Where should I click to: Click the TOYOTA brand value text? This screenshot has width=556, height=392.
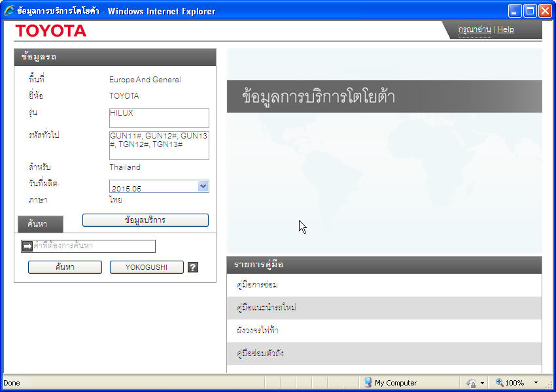point(124,96)
